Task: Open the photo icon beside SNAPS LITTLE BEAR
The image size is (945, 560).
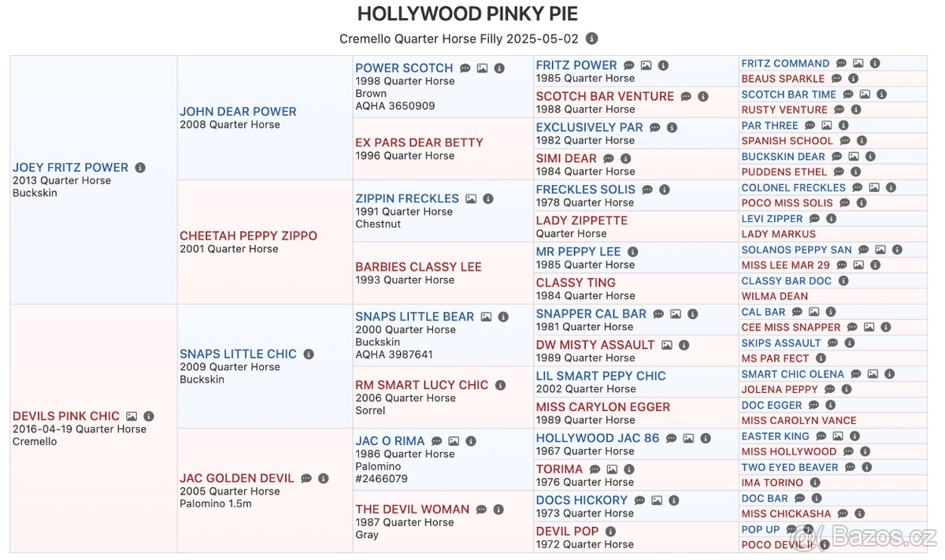Action: click(x=487, y=317)
